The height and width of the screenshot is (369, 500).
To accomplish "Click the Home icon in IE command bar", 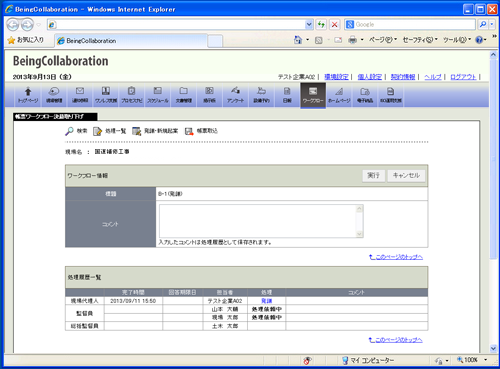I will coord(298,40).
